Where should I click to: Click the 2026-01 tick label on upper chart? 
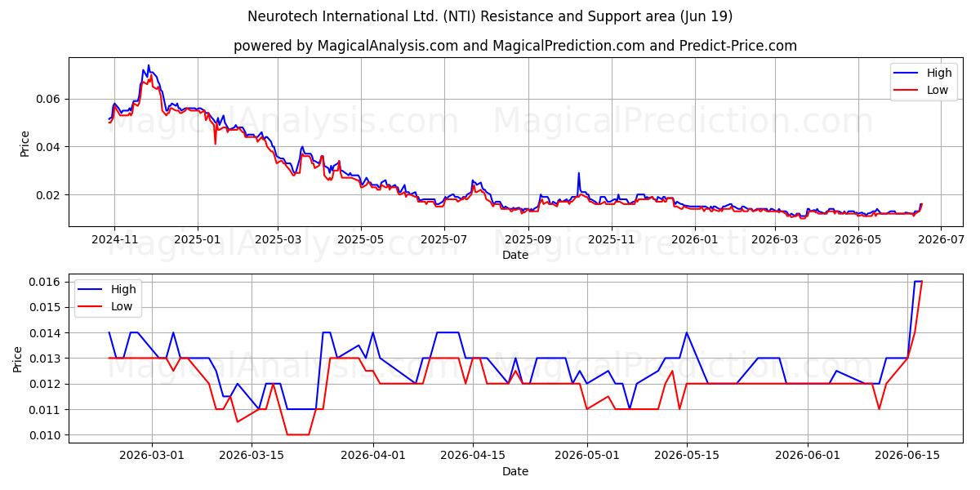pyautogui.click(x=695, y=240)
